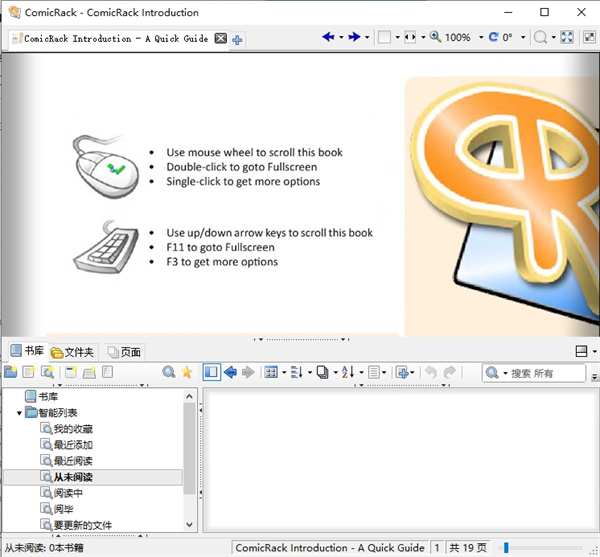This screenshot has width=600, height=557.
Task: Open the zoom percentage dropdown
Action: click(x=481, y=37)
